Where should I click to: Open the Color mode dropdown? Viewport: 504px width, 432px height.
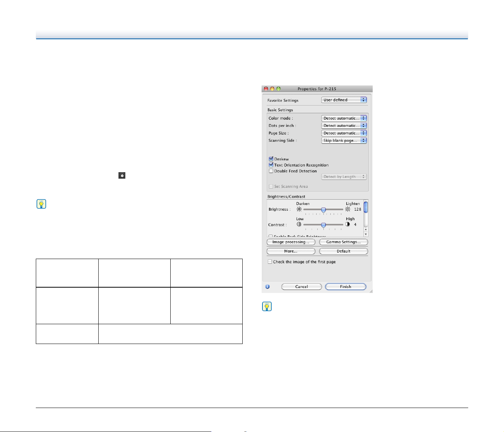pos(344,118)
